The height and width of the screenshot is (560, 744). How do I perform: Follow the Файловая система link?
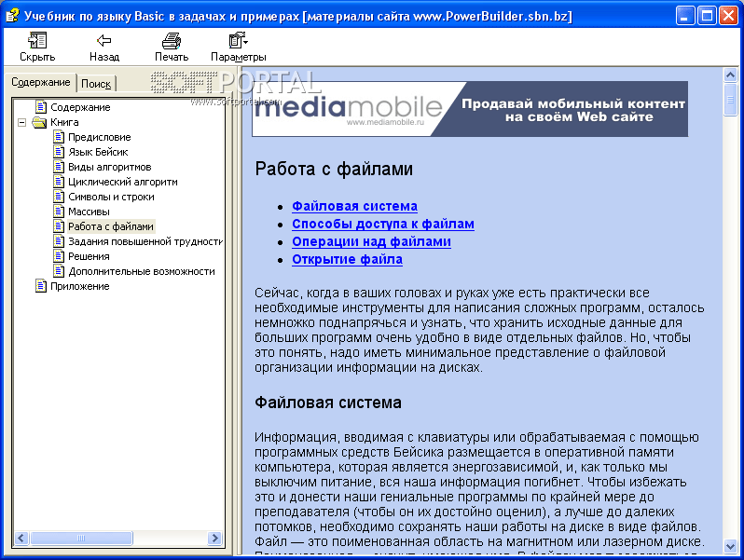click(x=354, y=206)
